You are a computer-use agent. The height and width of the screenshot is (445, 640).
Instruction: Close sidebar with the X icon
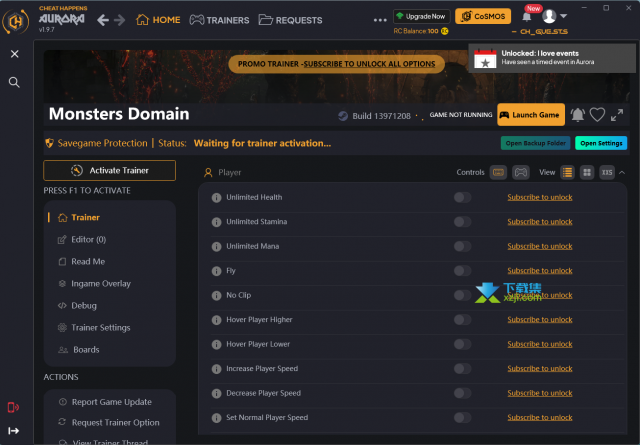(15, 54)
